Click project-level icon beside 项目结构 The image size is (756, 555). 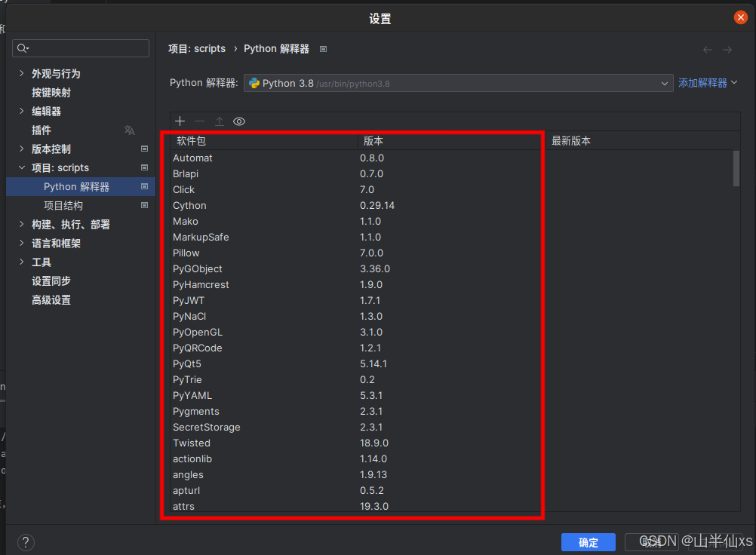coord(144,205)
